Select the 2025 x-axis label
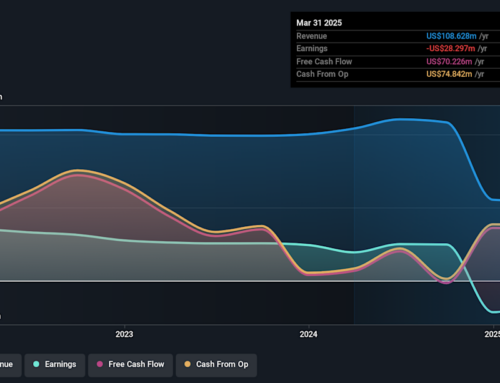Screen dimensions: 500x383 (x=492, y=334)
